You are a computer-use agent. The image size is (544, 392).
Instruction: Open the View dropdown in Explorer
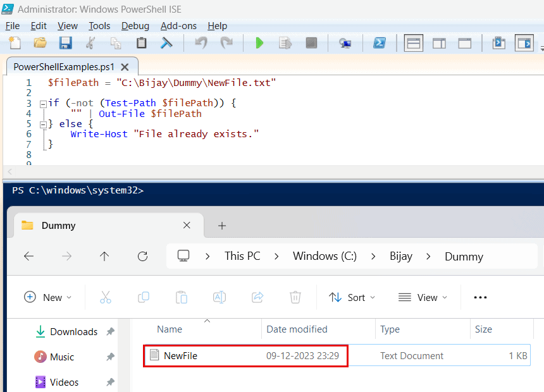(x=422, y=297)
